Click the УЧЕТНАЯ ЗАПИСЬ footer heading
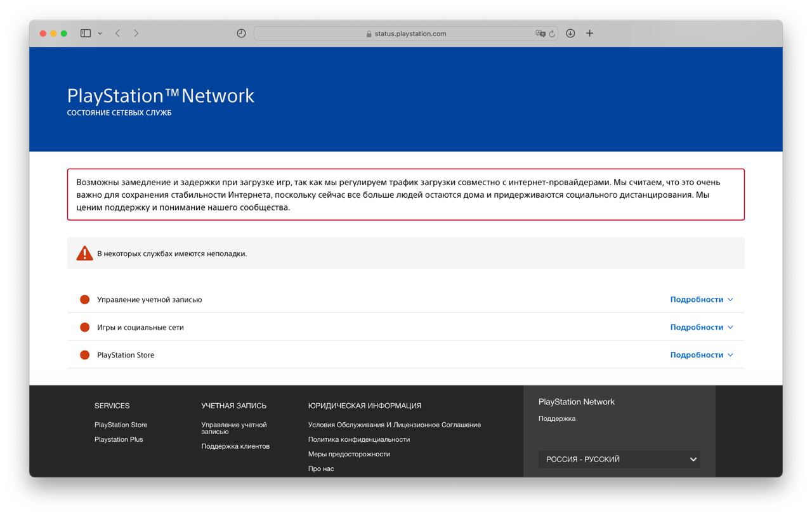 (x=234, y=406)
